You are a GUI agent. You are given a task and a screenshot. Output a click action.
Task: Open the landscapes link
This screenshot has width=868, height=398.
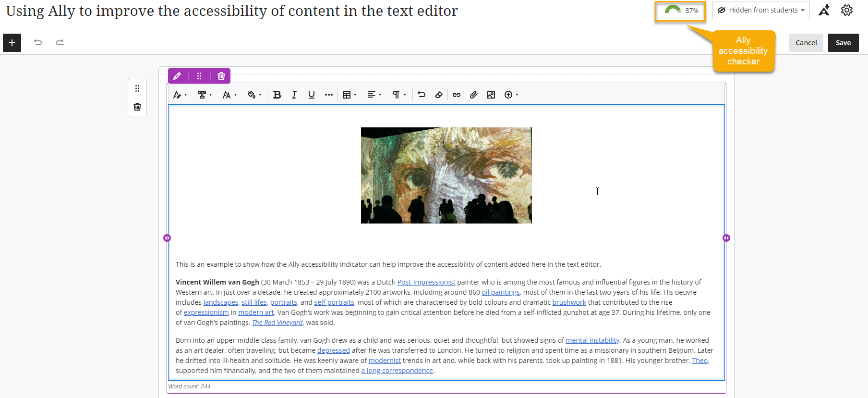[221, 302]
